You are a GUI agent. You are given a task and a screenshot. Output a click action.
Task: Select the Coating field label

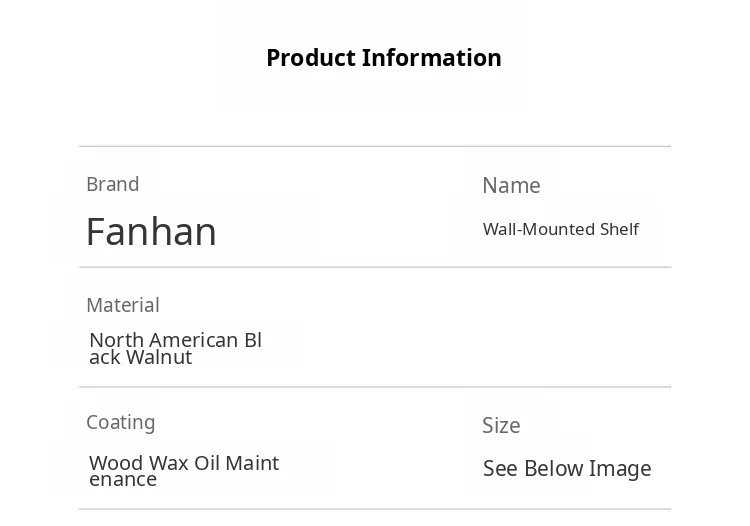[121, 422]
